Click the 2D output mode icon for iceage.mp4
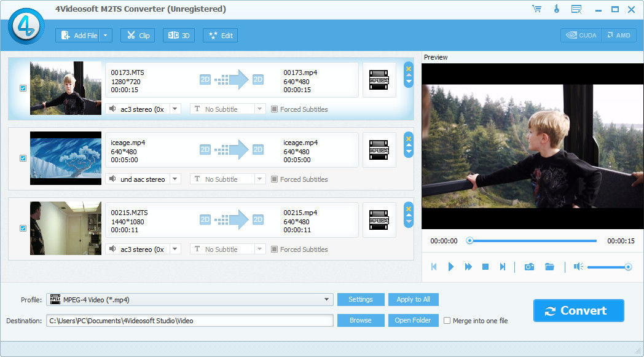 tap(258, 149)
